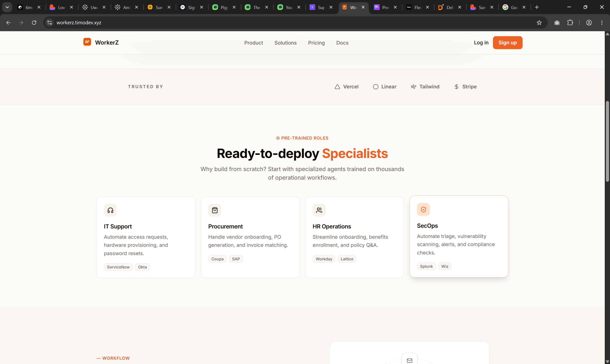The height and width of the screenshot is (364, 610).
Task: Open the Procurement card title
Action: pos(225,226)
